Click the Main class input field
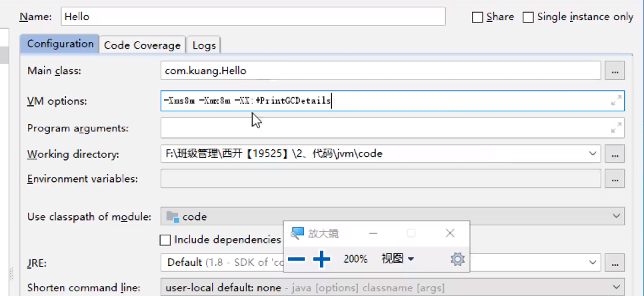644x296 pixels. (x=381, y=71)
